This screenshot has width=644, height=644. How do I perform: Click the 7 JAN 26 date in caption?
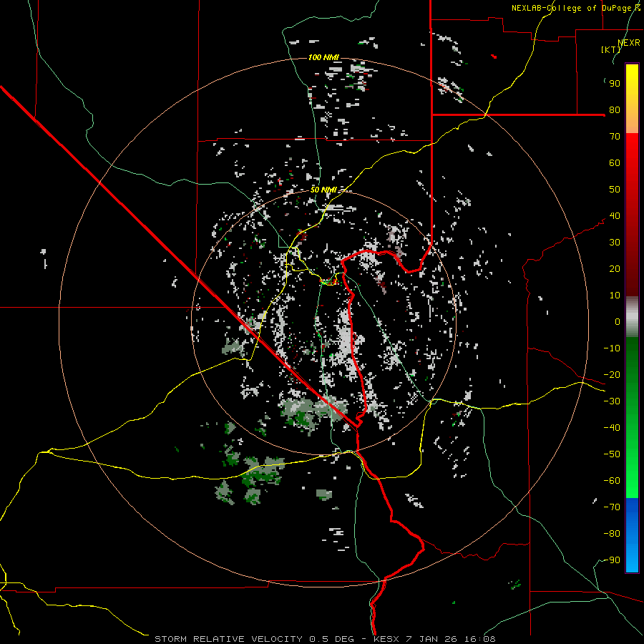coord(432,639)
